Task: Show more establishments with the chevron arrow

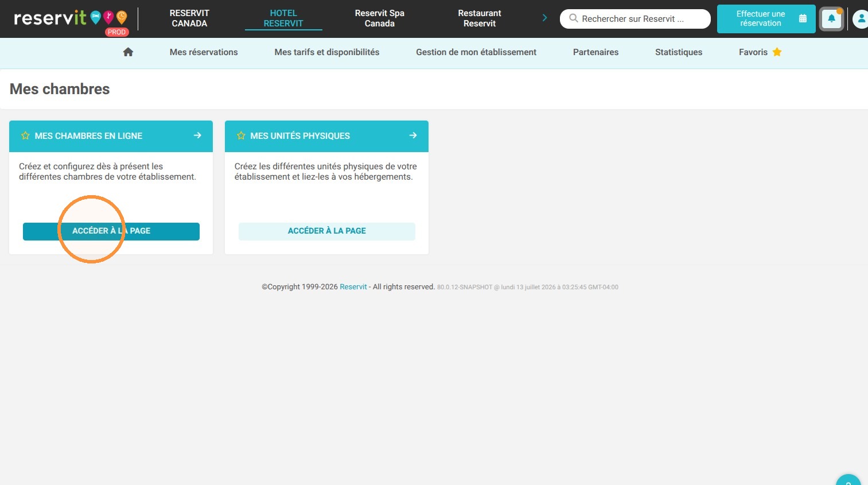Action: [x=544, y=18]
